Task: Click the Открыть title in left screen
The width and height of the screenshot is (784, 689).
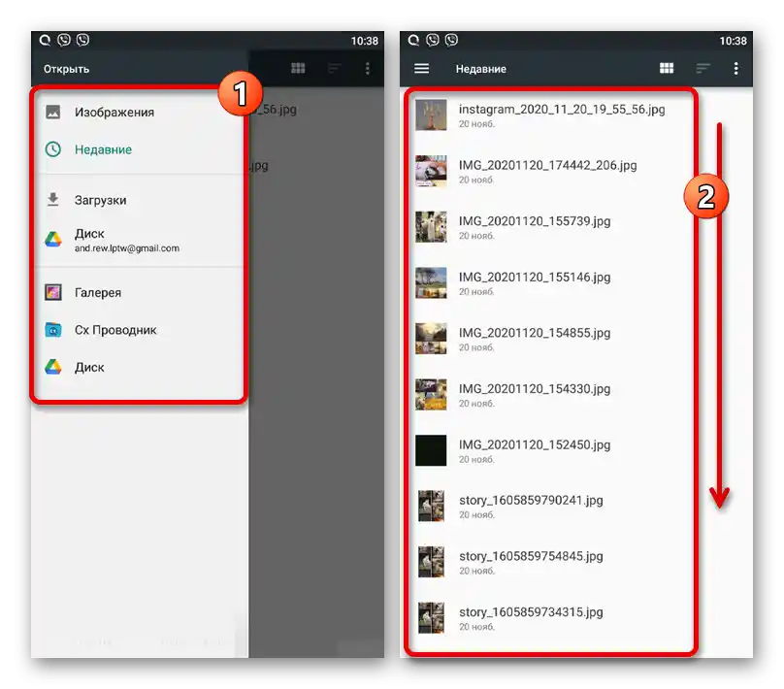Action: point(67,69)
